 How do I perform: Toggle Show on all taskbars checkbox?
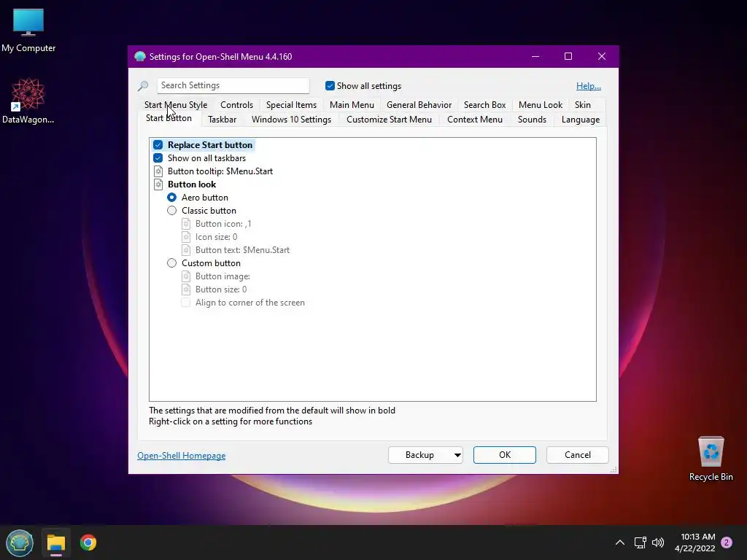point(158,158)
